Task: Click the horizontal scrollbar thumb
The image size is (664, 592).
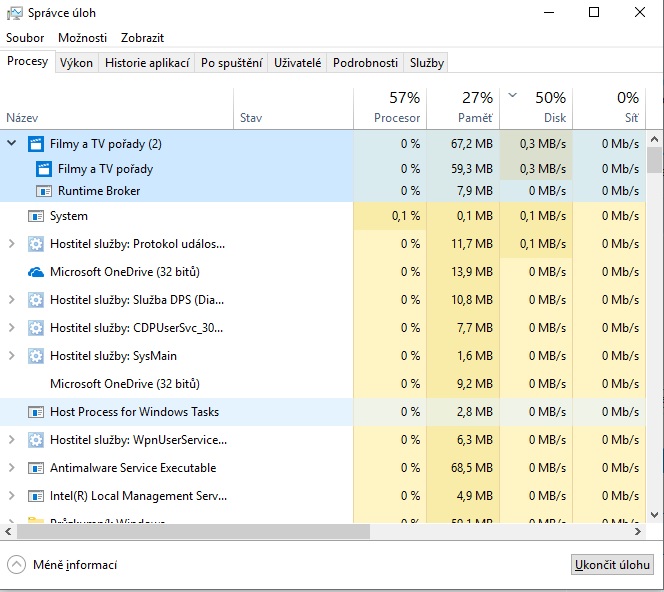Action: [193, 531]
